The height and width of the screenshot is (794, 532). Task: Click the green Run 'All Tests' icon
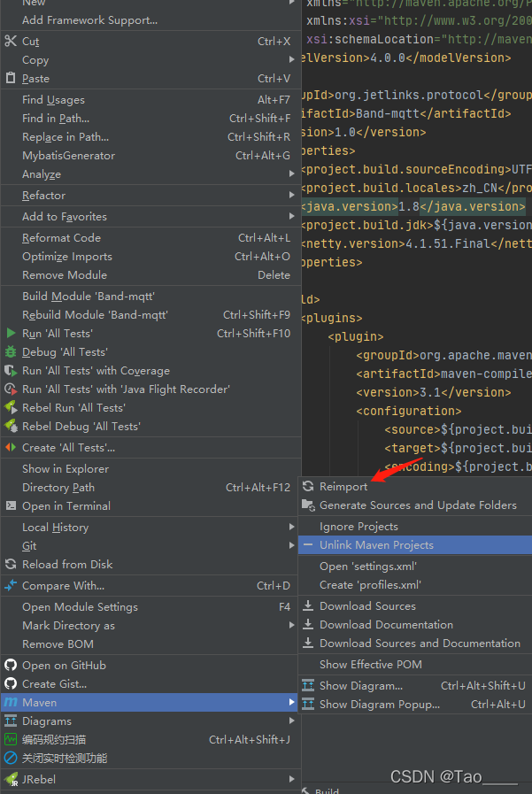coord(11,333)
